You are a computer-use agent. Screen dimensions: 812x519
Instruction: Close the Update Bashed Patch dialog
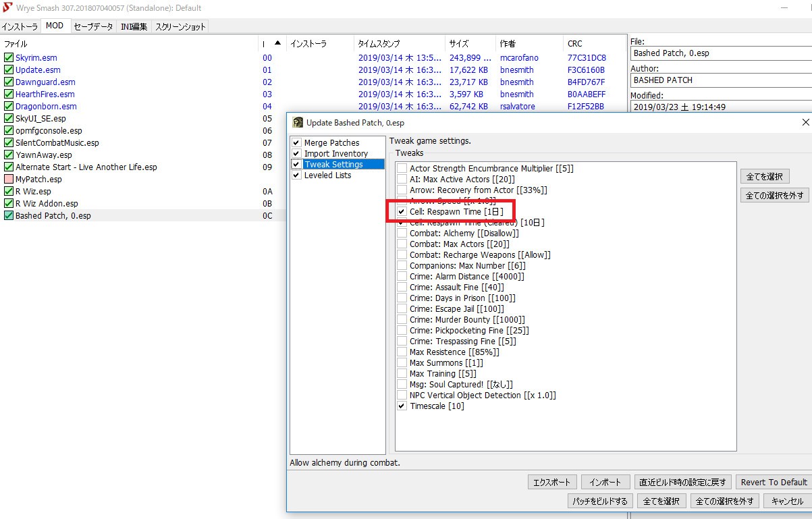(x=805, y=122)
